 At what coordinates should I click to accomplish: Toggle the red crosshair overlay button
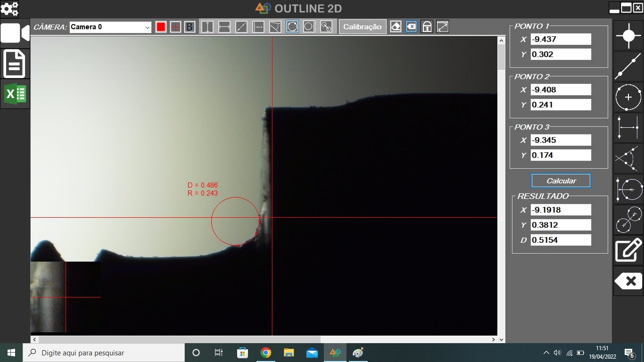coord(175,27)
